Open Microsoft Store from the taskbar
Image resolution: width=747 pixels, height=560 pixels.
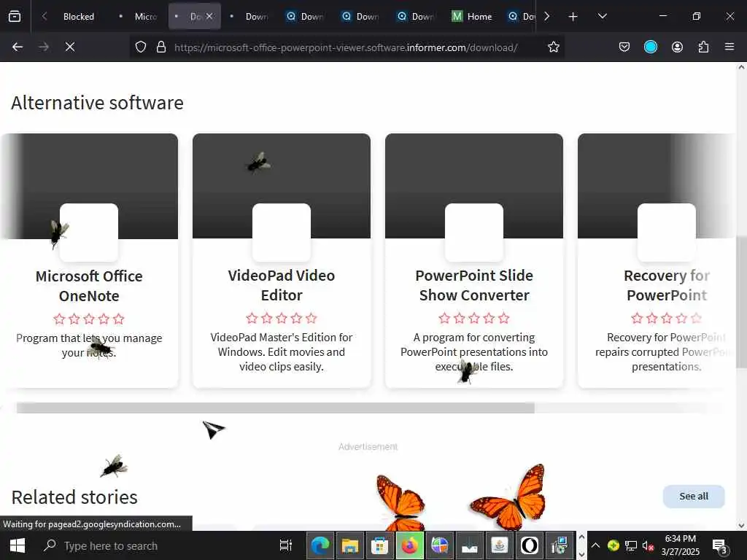click(x=379, y=545)
